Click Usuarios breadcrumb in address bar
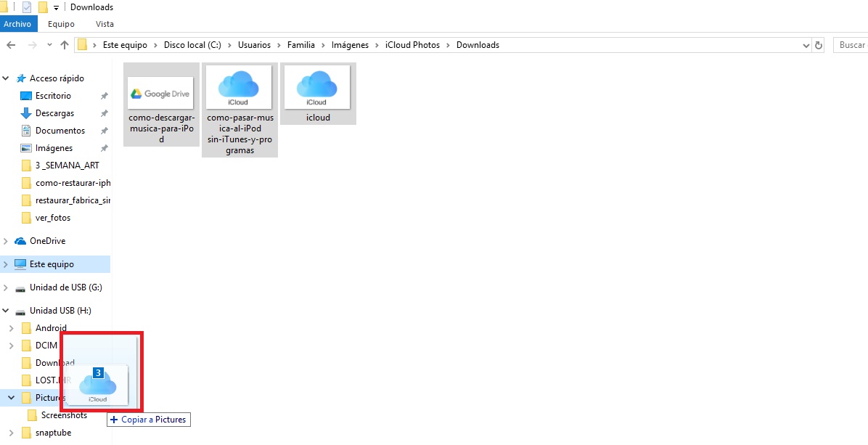This screenshot has width=868, height=445. coord(255,46)
